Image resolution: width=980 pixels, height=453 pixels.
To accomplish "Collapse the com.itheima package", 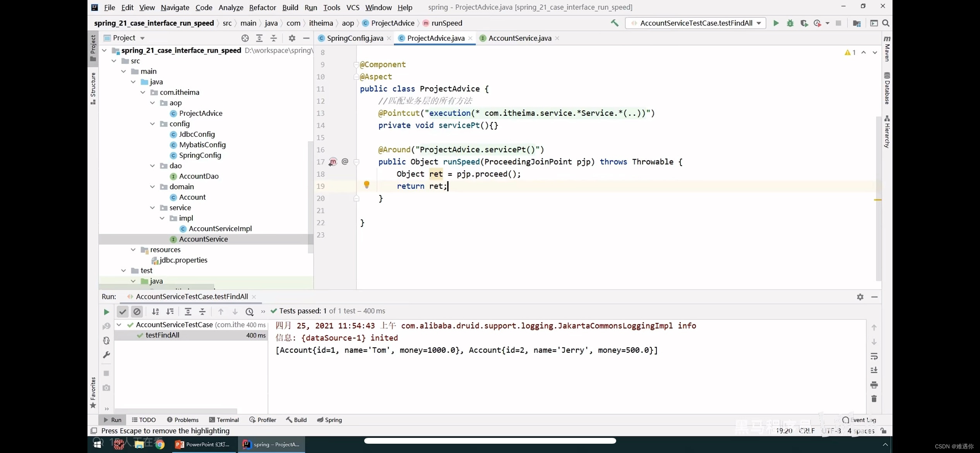I will pyautogui.click(x=143, y=92).
